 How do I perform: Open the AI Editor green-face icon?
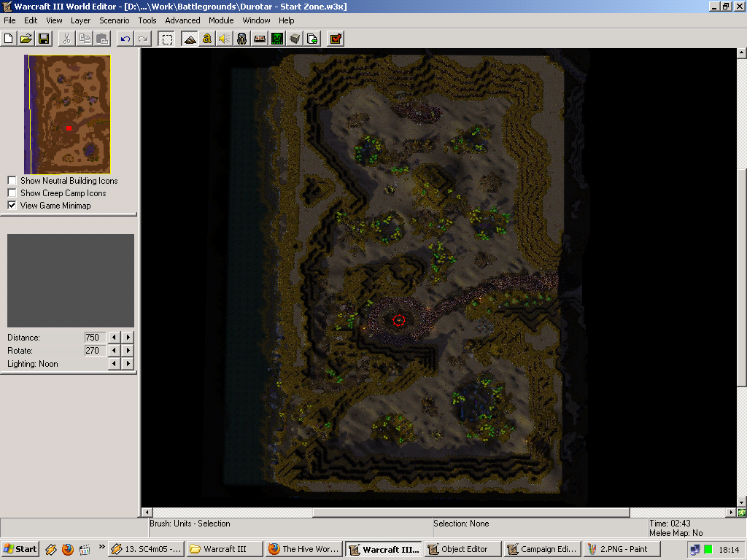coord(277,39)
